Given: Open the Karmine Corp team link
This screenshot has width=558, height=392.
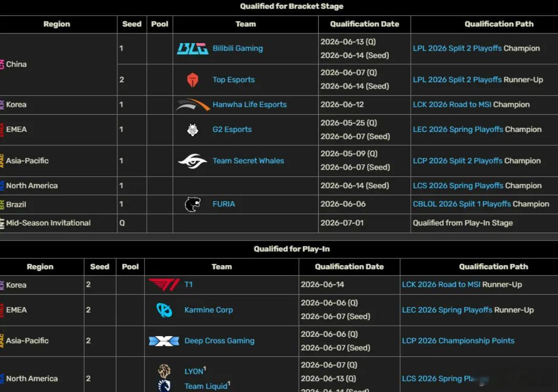Looking at the screenshot, I should (209, 310).
